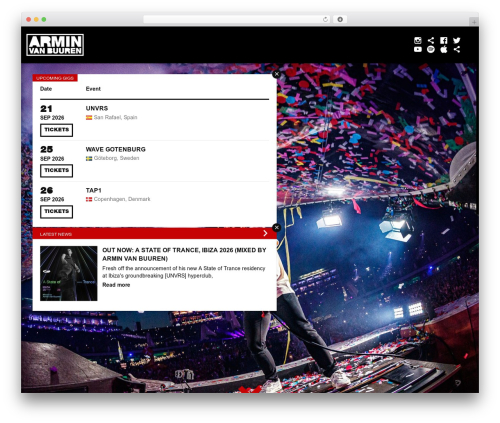Viewport: 500px width, 423px height.
Task: Reload the page with the refresh icon
Action: (x=325, y=20)
